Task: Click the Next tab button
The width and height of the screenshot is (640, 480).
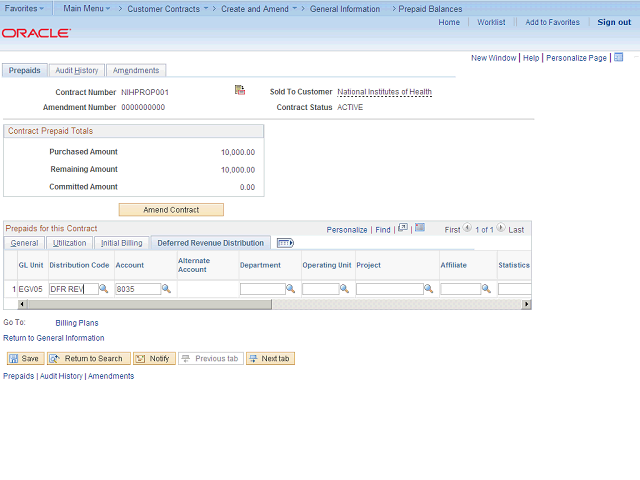Action: tap(270, 358)
